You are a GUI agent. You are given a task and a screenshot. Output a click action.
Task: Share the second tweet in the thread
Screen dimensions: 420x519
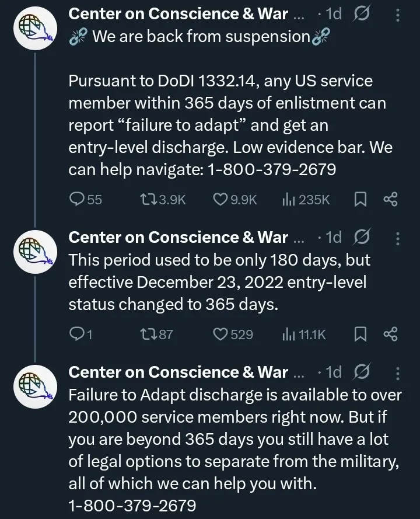click(x=390, y=334)
